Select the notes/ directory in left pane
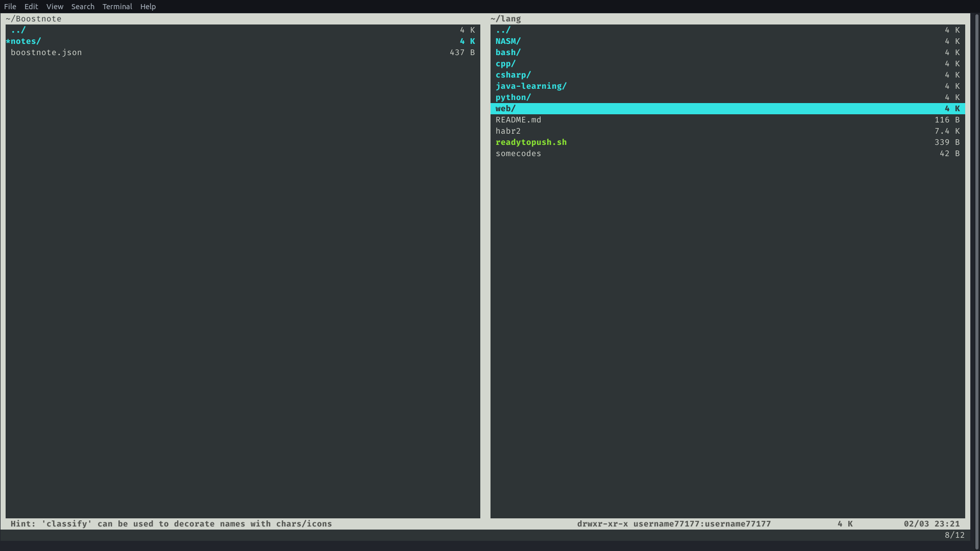Screen dimensions: 980x551 tap(26, 41)
